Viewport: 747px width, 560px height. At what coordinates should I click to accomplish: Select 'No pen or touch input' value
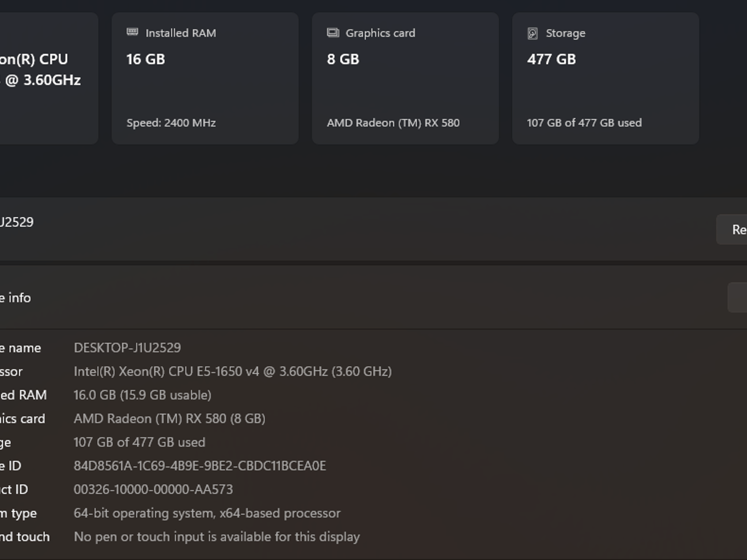(x=217, y=537)
